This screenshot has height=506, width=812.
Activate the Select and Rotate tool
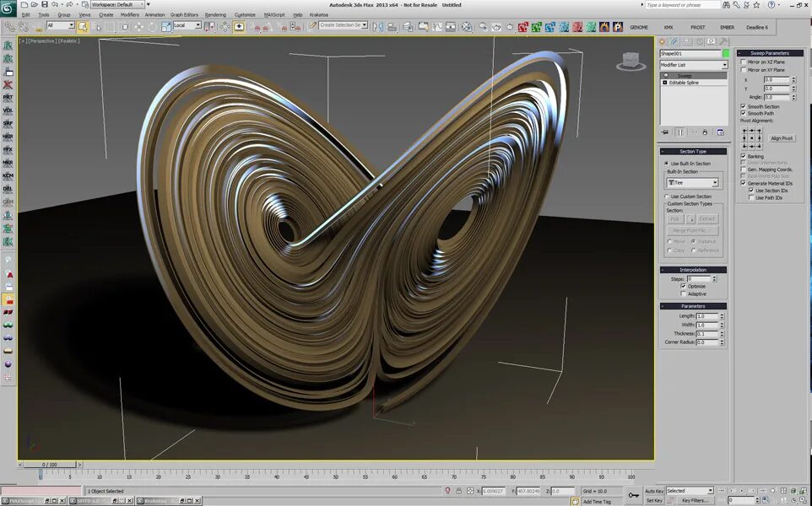153,26
